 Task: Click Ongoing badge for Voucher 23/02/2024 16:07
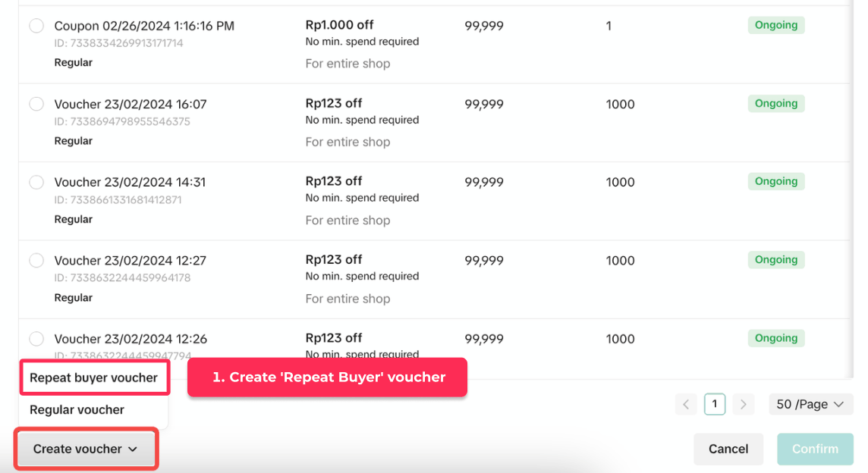[775, 103]
